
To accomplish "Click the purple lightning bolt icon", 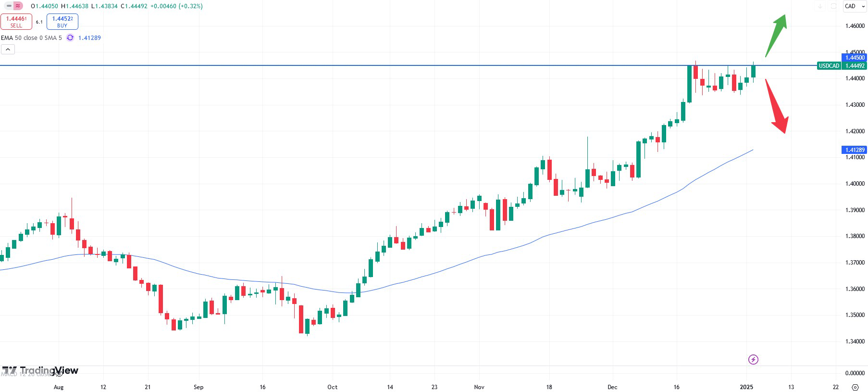I will (x=753, y=359).
